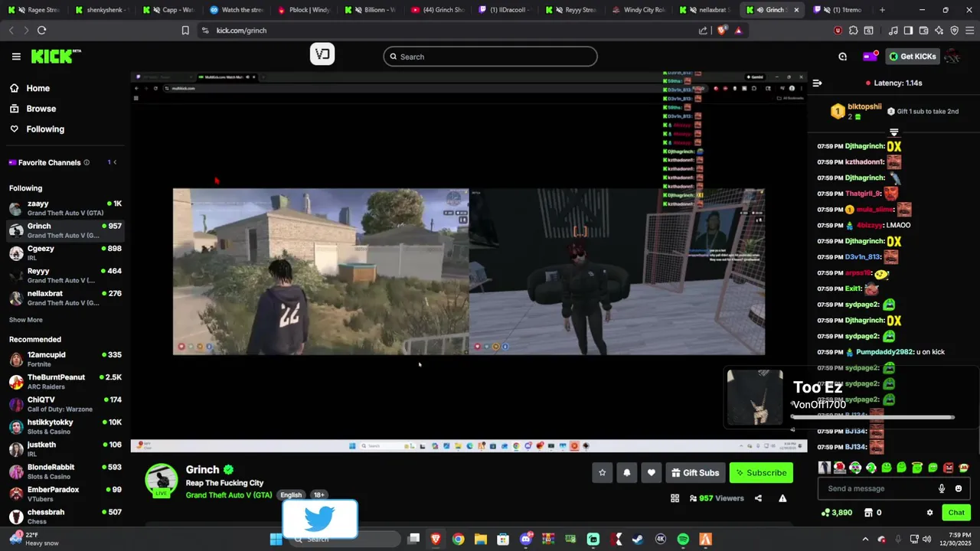Report the stream with warning icon
Viewport: 980px width, 551px height.
(782, 498)
